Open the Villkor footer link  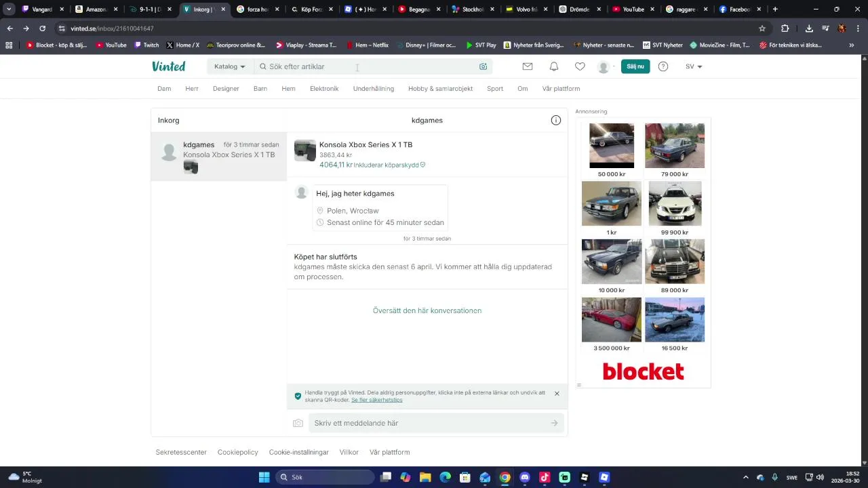pyautogui.click(x=349, y=452)
